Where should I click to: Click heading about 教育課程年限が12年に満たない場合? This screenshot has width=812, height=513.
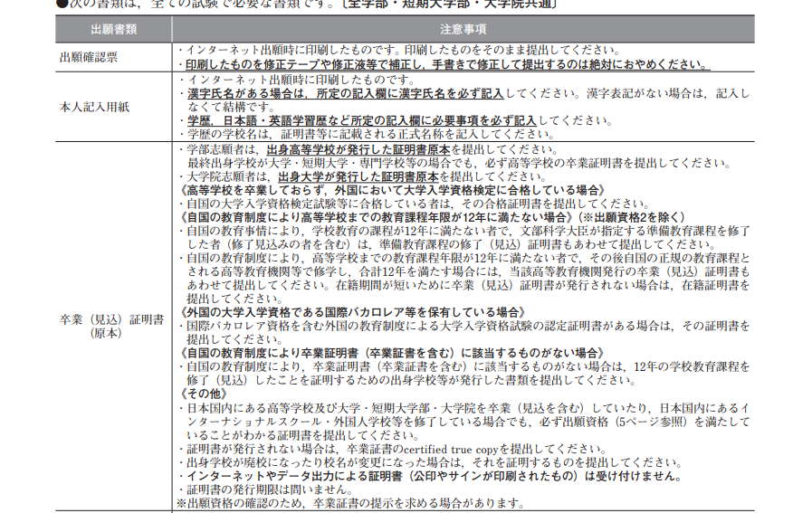click(x=433, y=217)
